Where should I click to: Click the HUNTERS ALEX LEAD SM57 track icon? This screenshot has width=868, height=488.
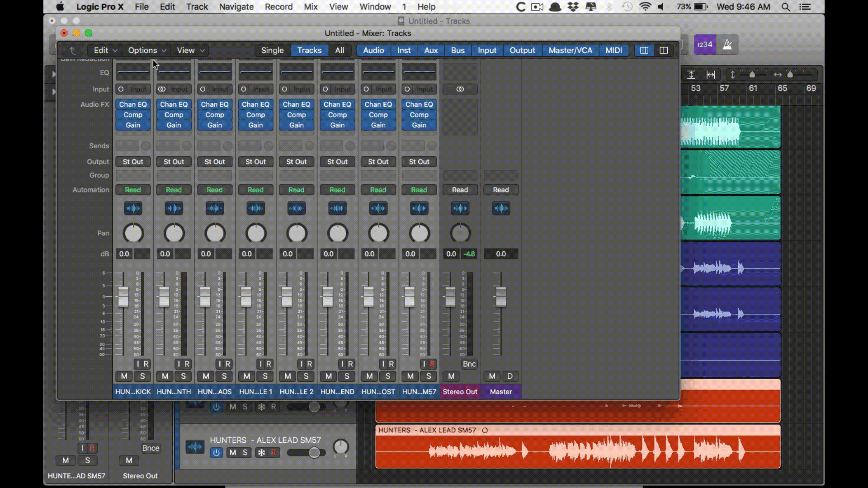(x=195, y=447)
